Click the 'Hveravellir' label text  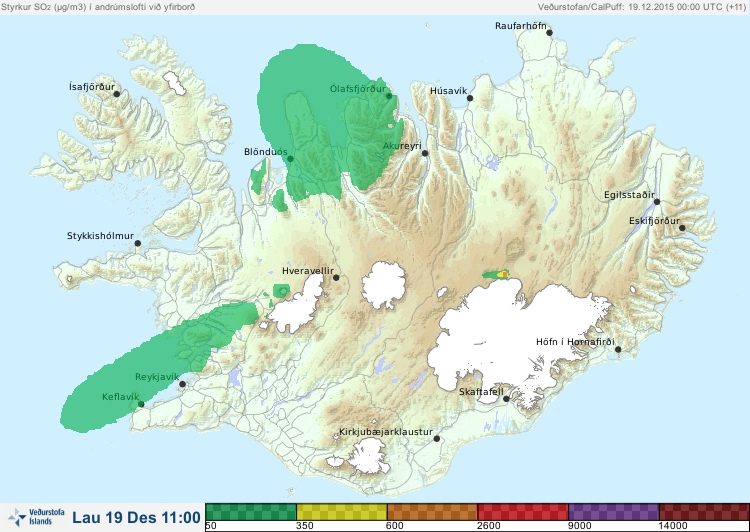[x=308, y=271]
